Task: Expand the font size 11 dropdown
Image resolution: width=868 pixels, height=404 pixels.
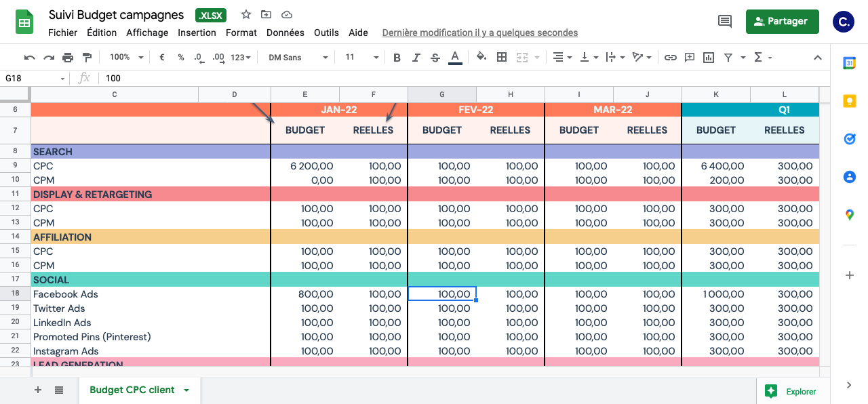Action: 361,58
